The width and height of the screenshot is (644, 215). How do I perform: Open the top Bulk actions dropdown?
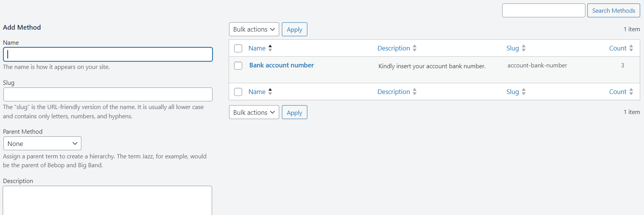(254, 29)
